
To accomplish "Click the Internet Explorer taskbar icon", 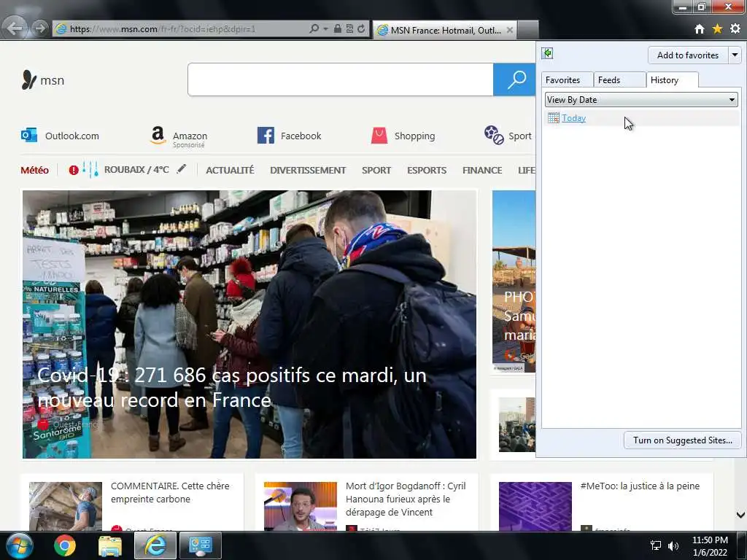I will click(x=155, y=545).
